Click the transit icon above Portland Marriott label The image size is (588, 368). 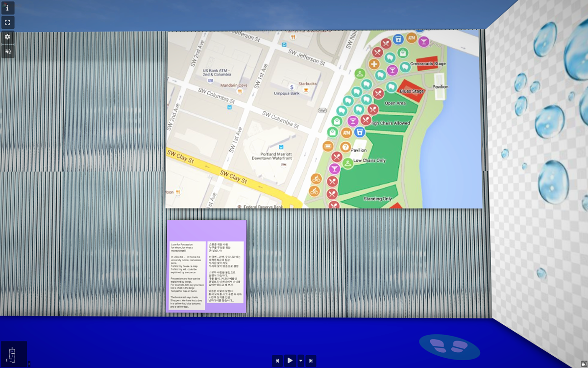click(x=281, y=147)
